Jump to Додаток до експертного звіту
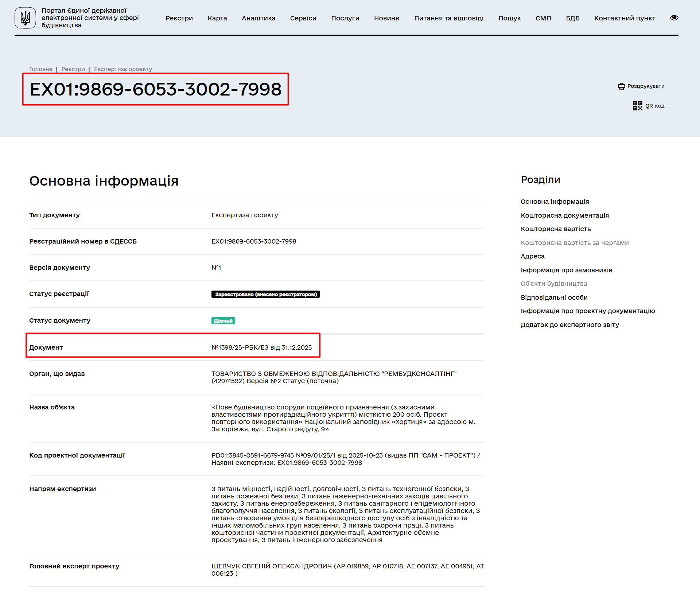 569,325
